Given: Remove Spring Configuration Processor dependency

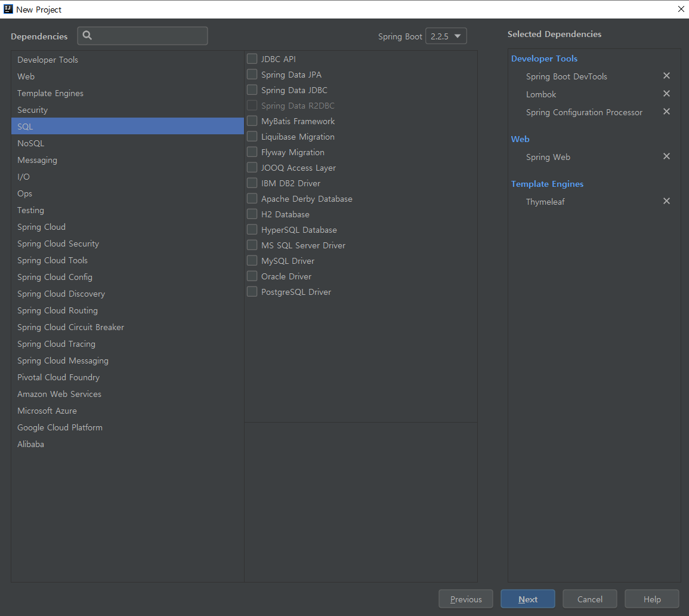Looking at the screenshot, I should pos(666,112).
